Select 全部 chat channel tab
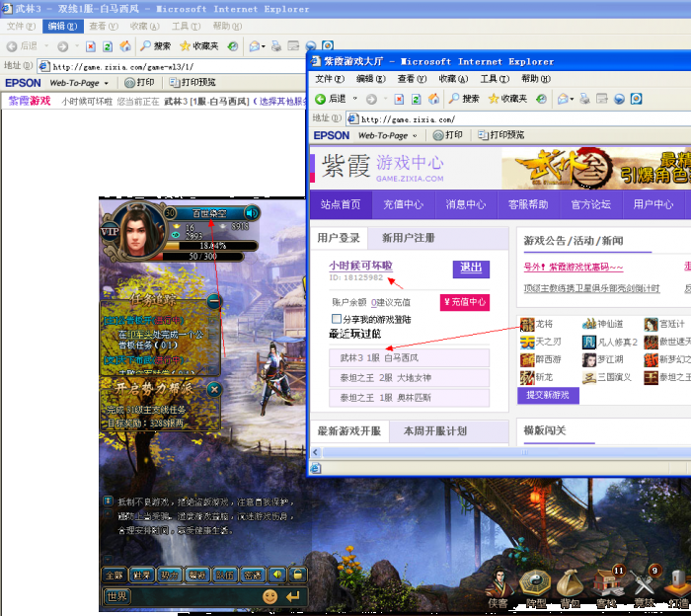Viewport: 691px width, 616px height. (115, 575)
